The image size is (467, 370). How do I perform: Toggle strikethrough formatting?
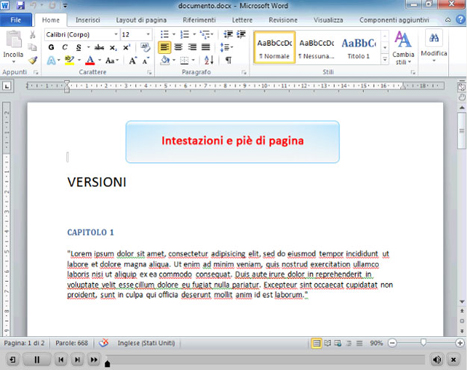99,47
